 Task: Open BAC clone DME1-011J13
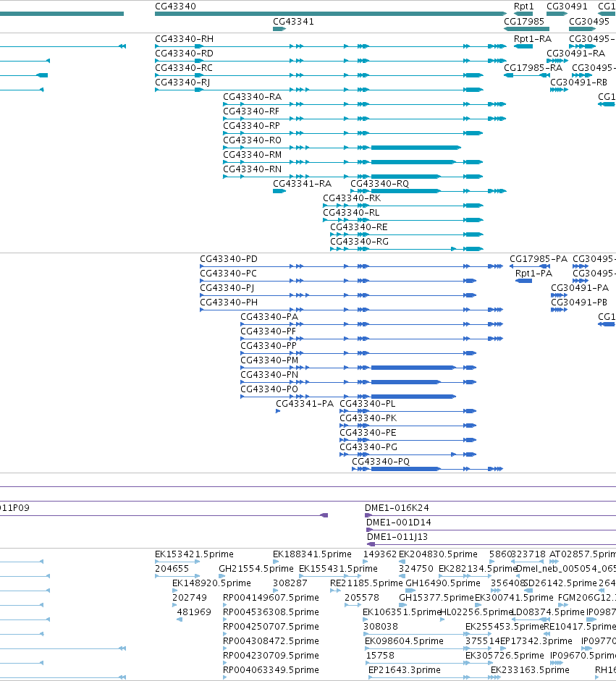[x=397, y=537]
